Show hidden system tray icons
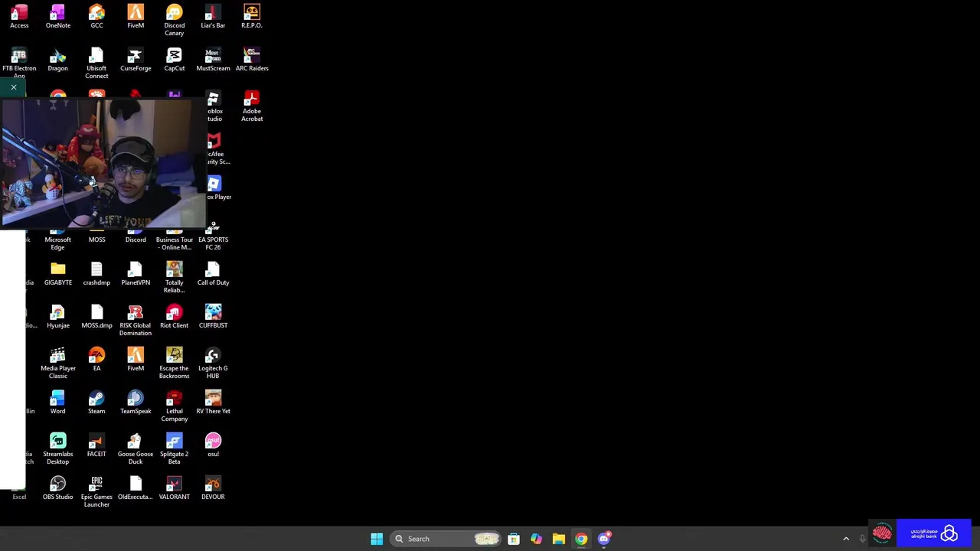Image resolution: width=980 pixels, height=551 pixels. tap(846, 539)
